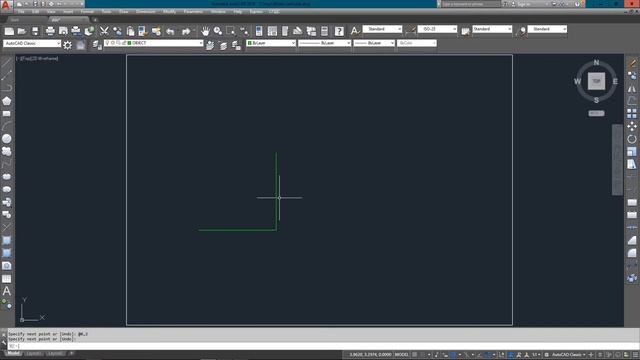640x360 pixels.
Task: Open the ISO-25 dimension style dropdown
Action: pos(437,29)
